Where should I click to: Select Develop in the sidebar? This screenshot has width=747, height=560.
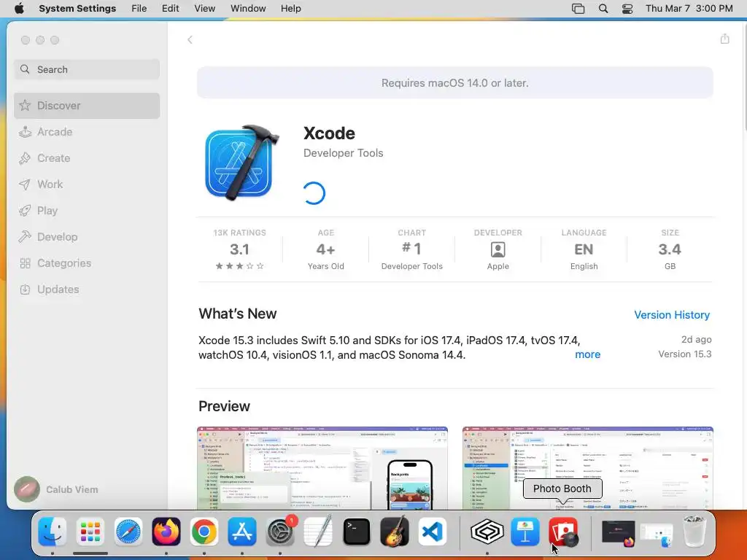click(x=87, y=237)
